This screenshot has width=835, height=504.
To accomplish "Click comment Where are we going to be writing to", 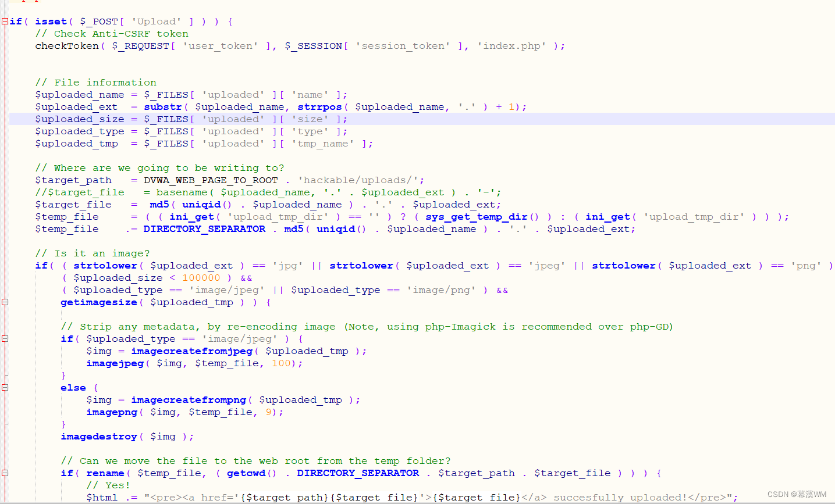I will pos(160,168).
